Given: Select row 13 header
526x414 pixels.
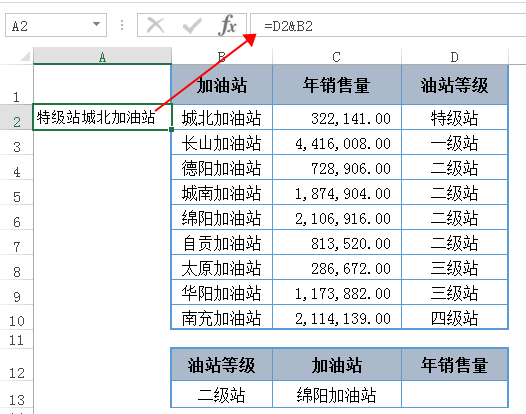Looking at the screenshot, I should tap(16, 395).
